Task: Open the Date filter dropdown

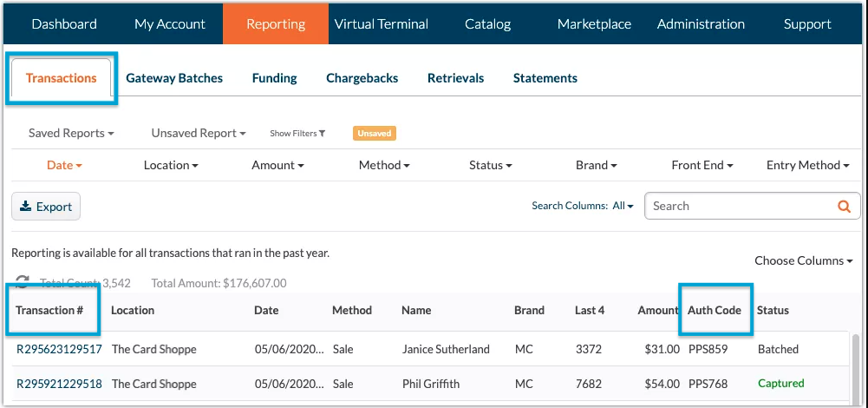Action: pyautogui.click(x=64, y=165)
